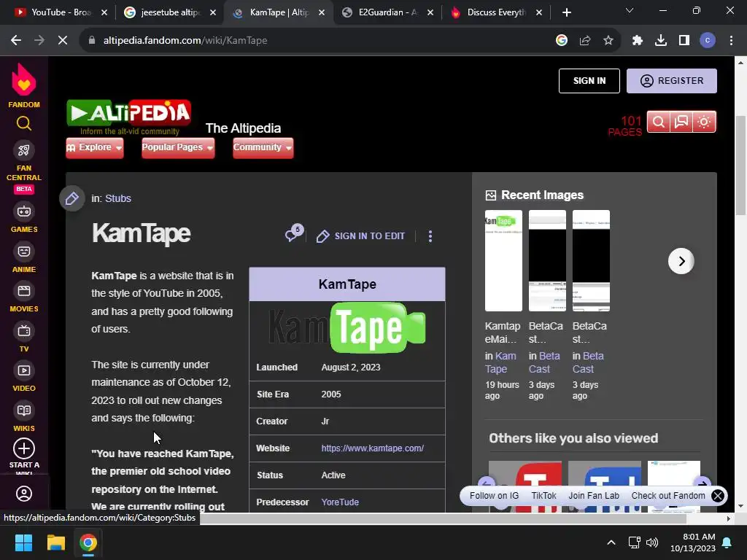Open the TV section icon
The width and height of the screenshot is (747, 560).
coord(24,331)
